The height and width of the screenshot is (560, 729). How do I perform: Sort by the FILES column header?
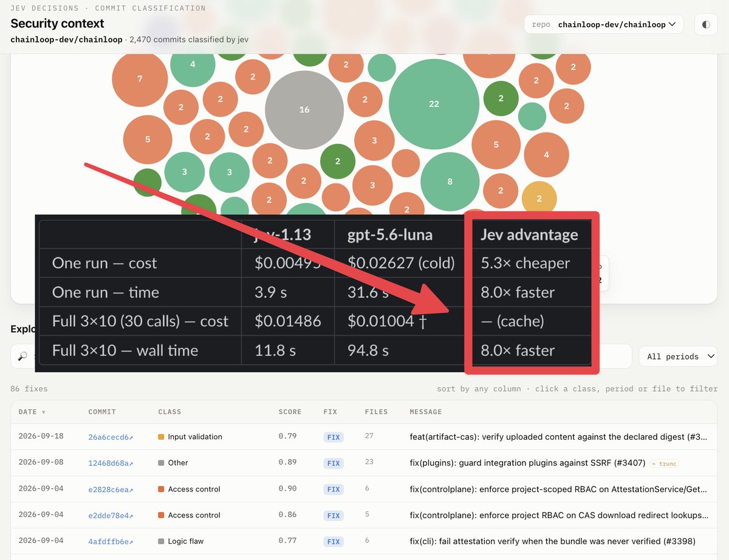coord(377,412)
